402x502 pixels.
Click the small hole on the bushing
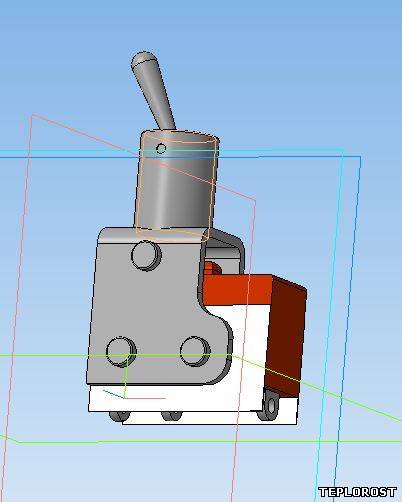click(161, 148)
